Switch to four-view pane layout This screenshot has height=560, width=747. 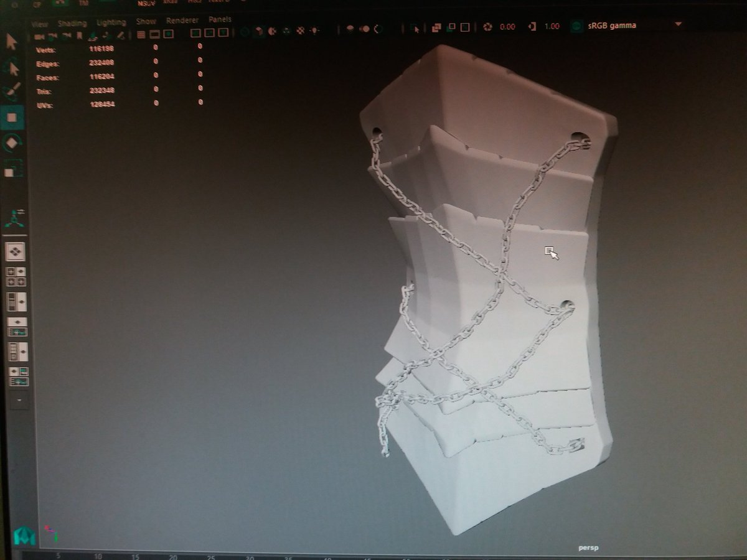[16, 277]
